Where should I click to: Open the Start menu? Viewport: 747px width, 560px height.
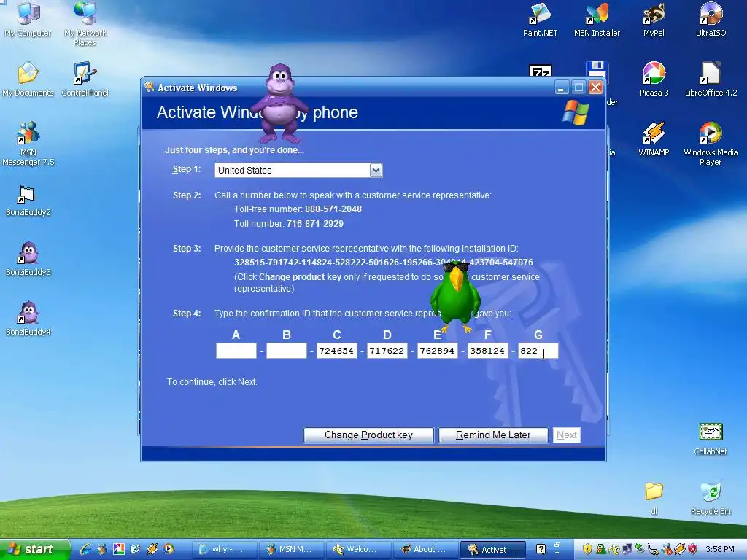pyautogui.click(x=34, y=549)
